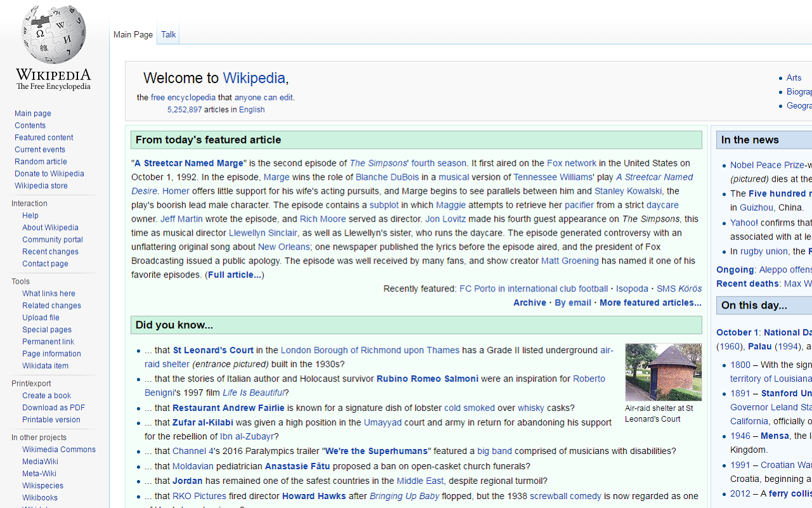Open the featured article Archive link

coord(530,304)
